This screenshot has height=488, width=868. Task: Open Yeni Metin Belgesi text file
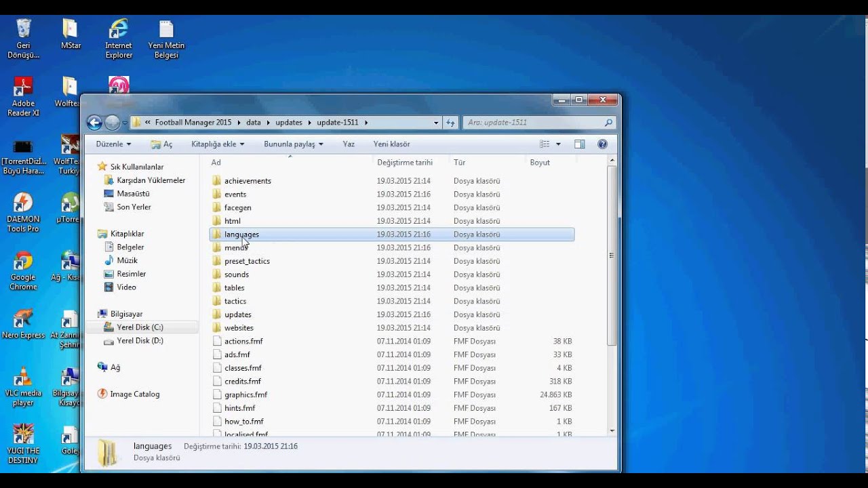[x=166, y=39]
